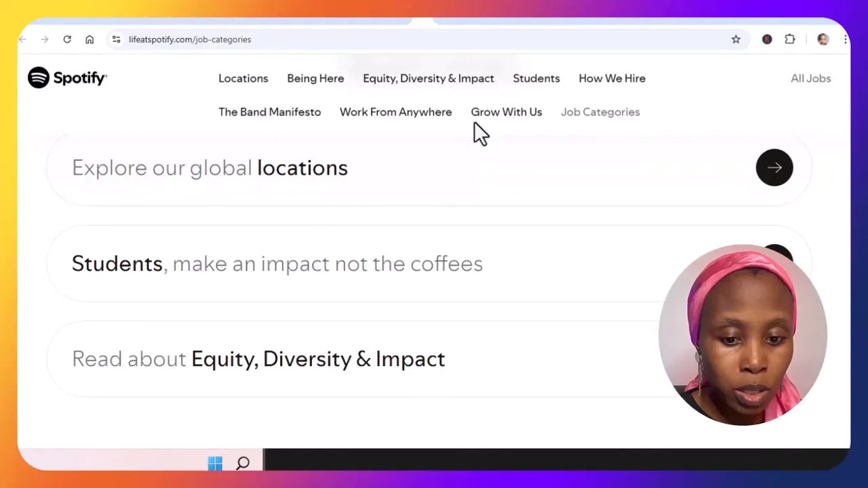The height and width of the screenshot is (488, 868).
Task: Go back using the browser back arrow
Action: click(x=23, y=39)
